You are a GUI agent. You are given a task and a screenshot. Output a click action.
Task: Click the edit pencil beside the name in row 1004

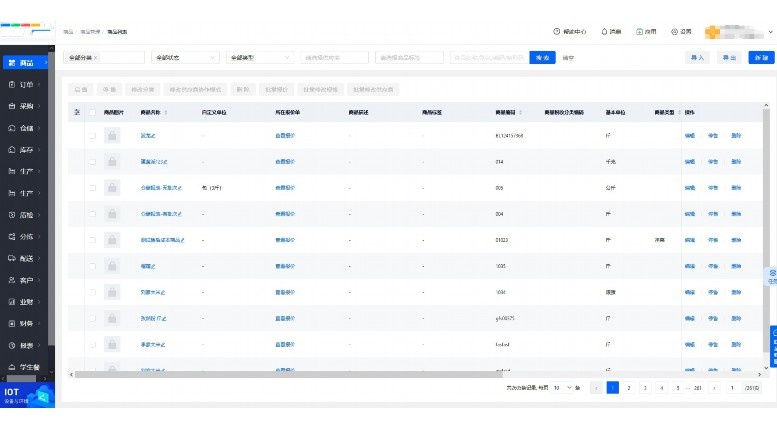(163, 293)
